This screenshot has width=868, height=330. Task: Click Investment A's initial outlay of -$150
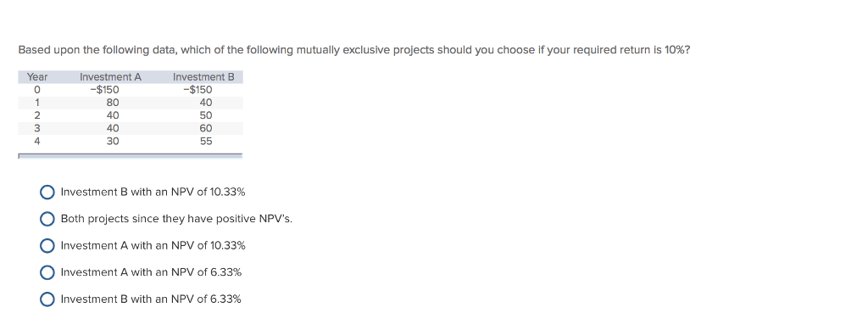pyautogui.click(x=104, y=90)
